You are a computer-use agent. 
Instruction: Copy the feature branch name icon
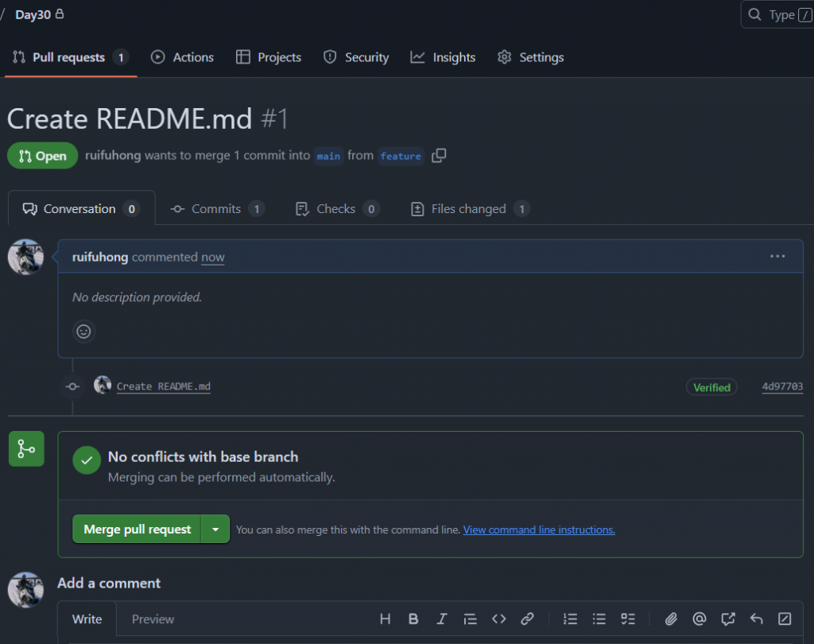pyautogui.click(x=439, y=155)
